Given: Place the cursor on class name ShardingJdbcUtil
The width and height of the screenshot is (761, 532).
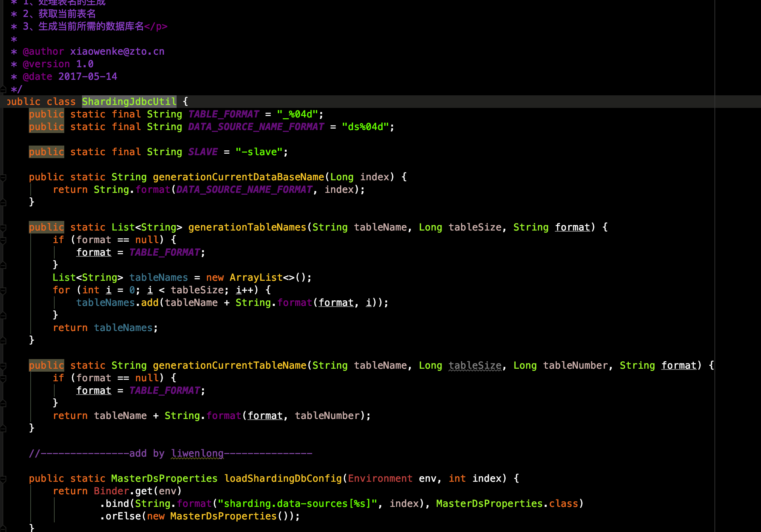Looking at the screenshot, I should click(129, 102).
